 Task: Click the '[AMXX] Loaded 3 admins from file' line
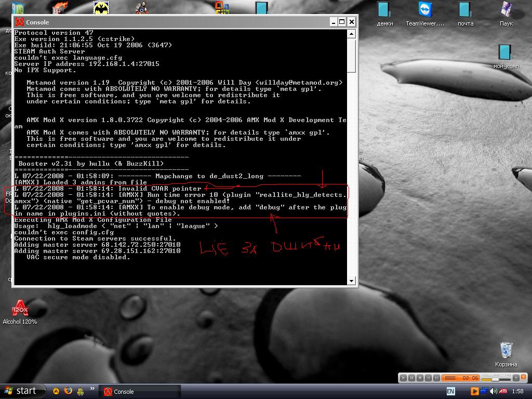pos(81,182)
